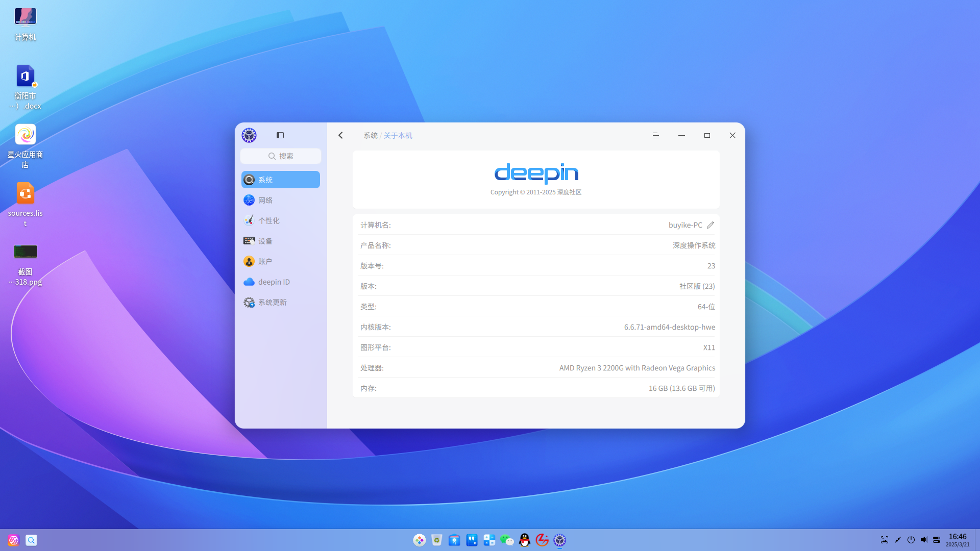Open the 计算机 desktop icon
The height and width of the screenshot is (551, 980).
pyautogui.click(x=25, y=24)
